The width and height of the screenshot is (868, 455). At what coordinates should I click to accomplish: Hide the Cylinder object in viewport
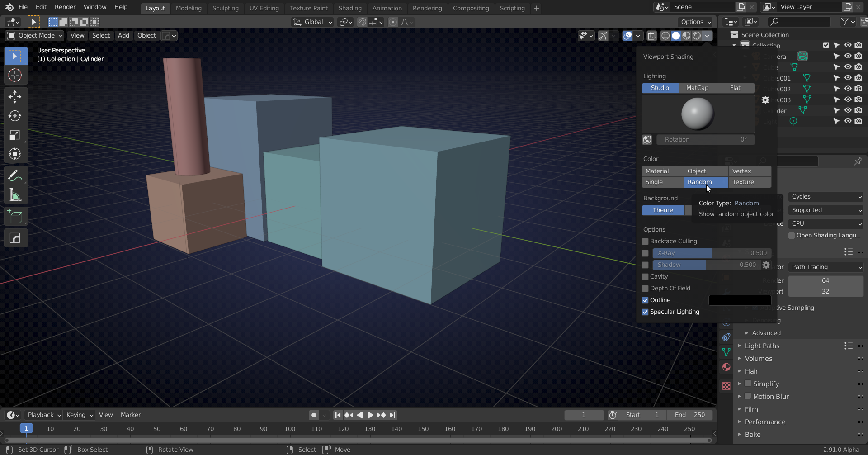point(848,110)
